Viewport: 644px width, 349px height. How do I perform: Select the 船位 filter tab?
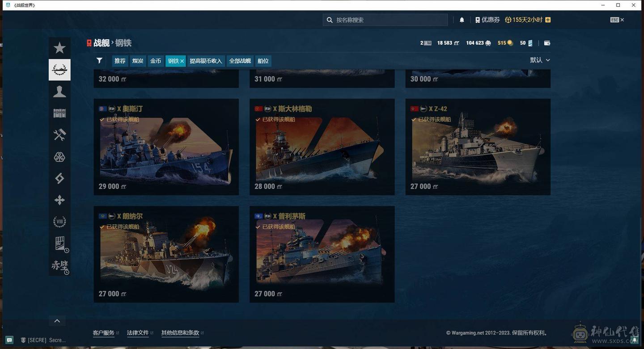263,61
